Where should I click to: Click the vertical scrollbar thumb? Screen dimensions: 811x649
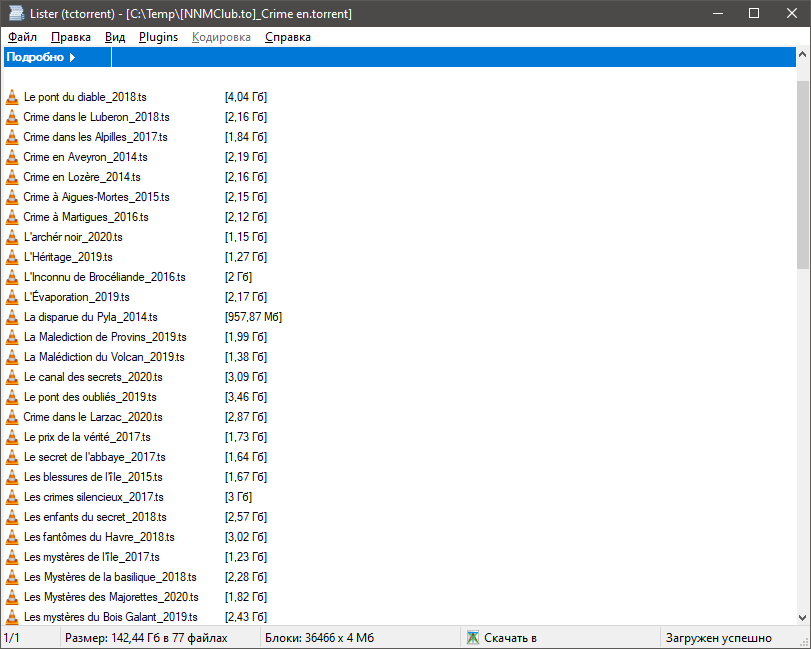(x=802, y=175)
